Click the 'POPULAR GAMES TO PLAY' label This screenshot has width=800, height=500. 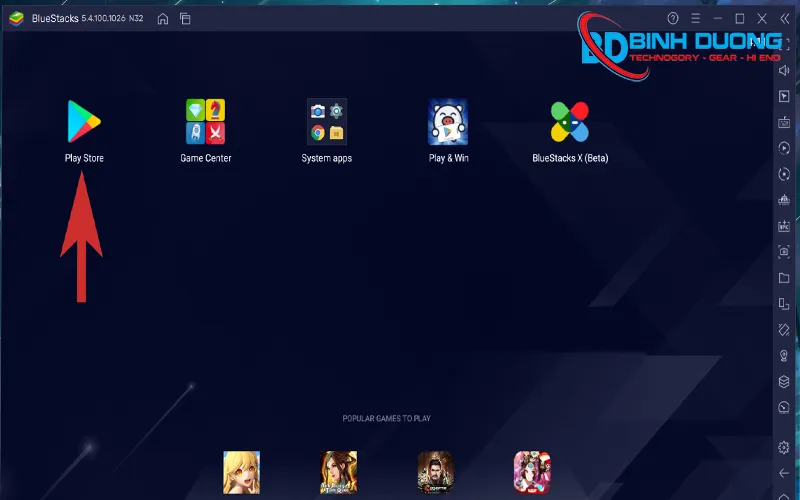(386, 418)
